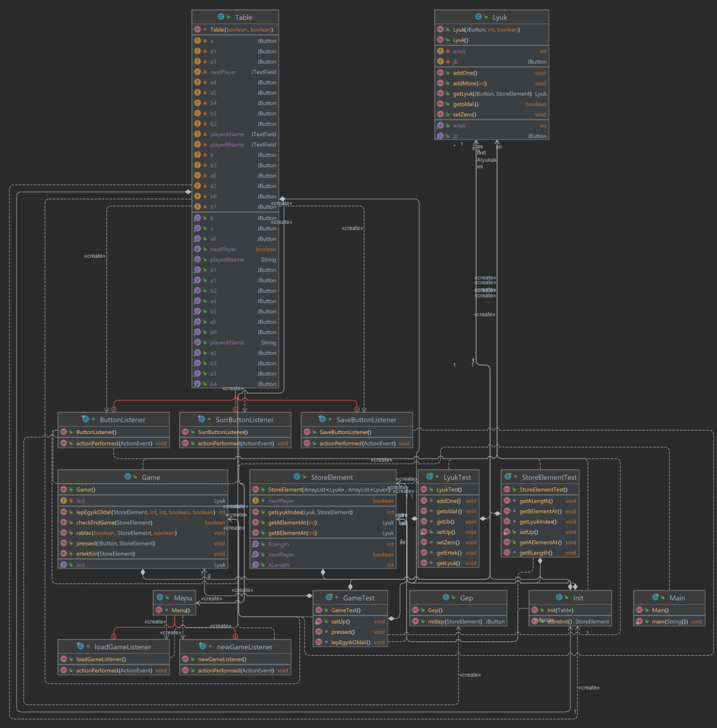Click the Lyuk class icon in header
Screen dimensions: 717x728
click(479, 17)
